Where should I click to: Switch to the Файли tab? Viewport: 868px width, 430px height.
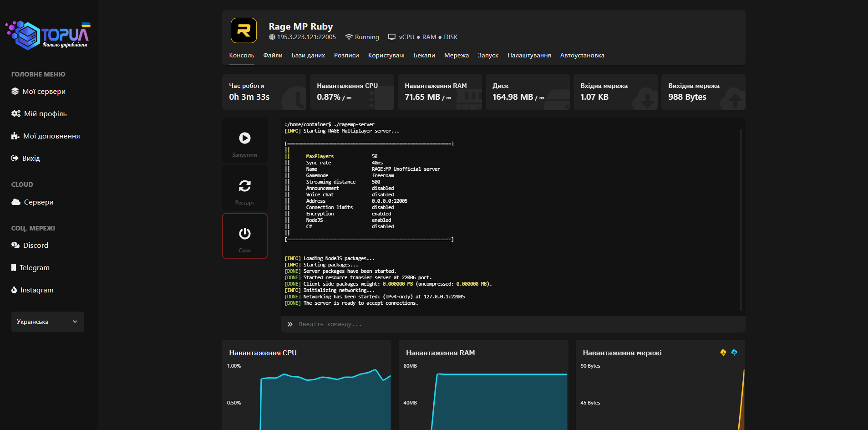273,56
